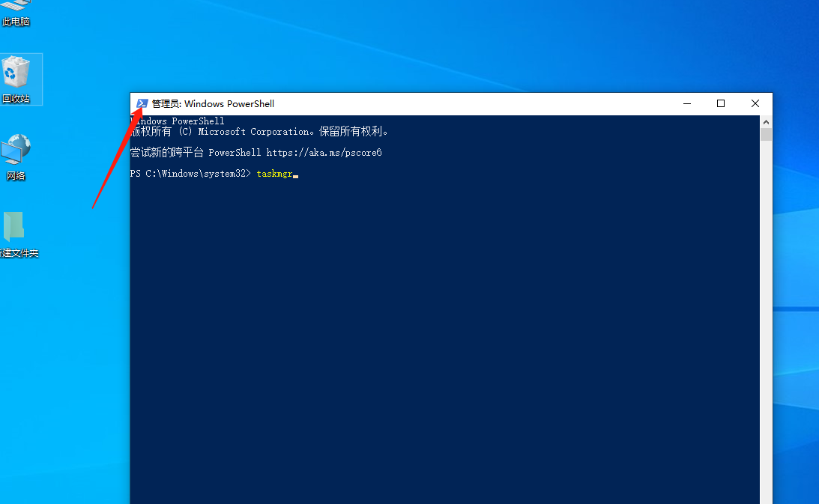Screen dimensions: 819x504
Task: Click the typed taskmgr command text
Action: 274,174
